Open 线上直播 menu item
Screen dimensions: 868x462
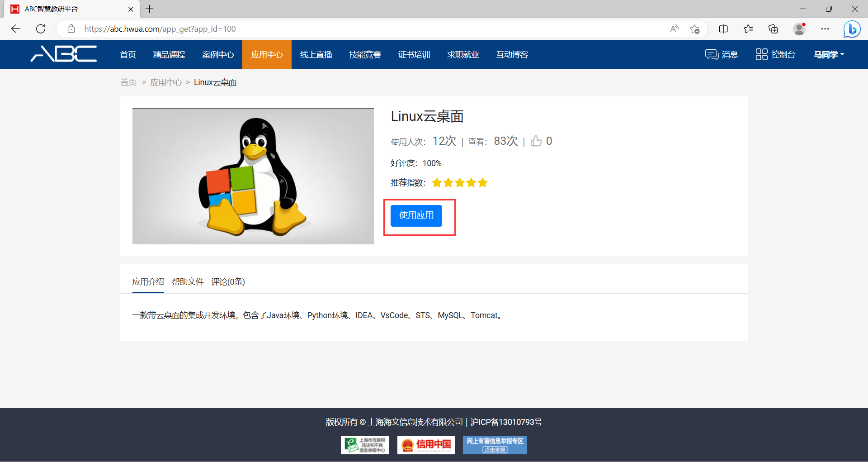316,55
